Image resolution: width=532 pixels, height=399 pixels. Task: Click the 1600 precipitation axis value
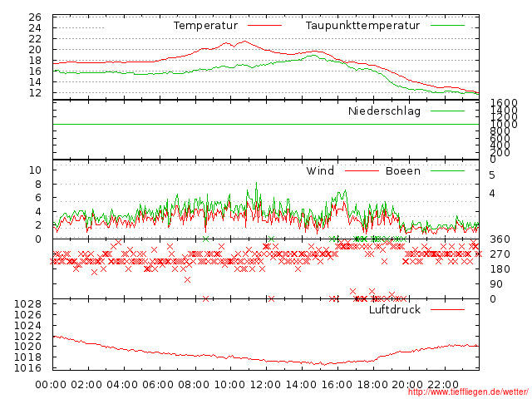[504, 102]
